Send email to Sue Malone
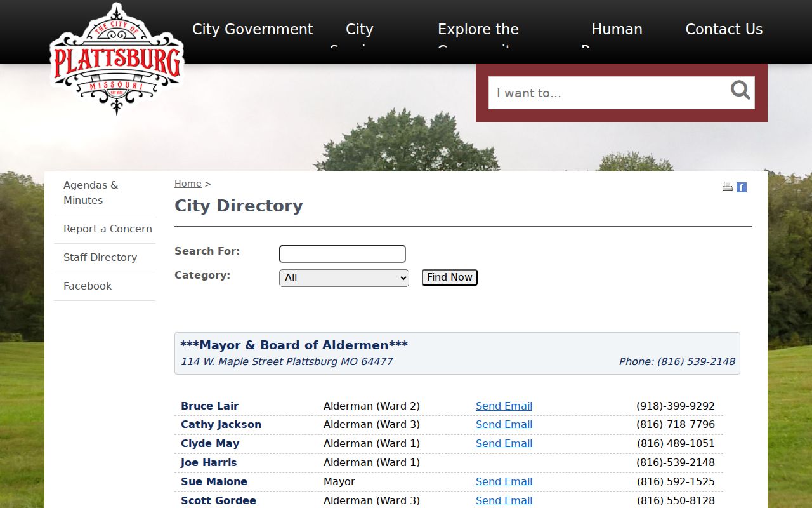812x508 pixels. click(504, 481)
